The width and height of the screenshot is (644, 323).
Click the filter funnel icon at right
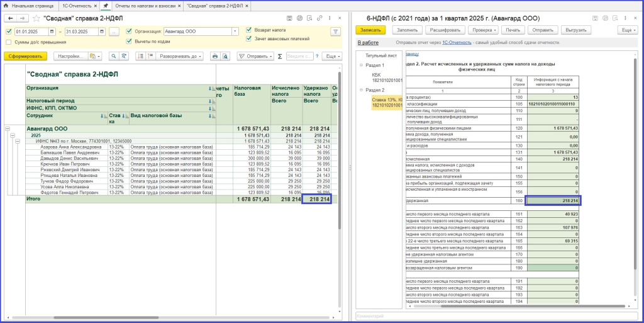(x=335, y=31)
